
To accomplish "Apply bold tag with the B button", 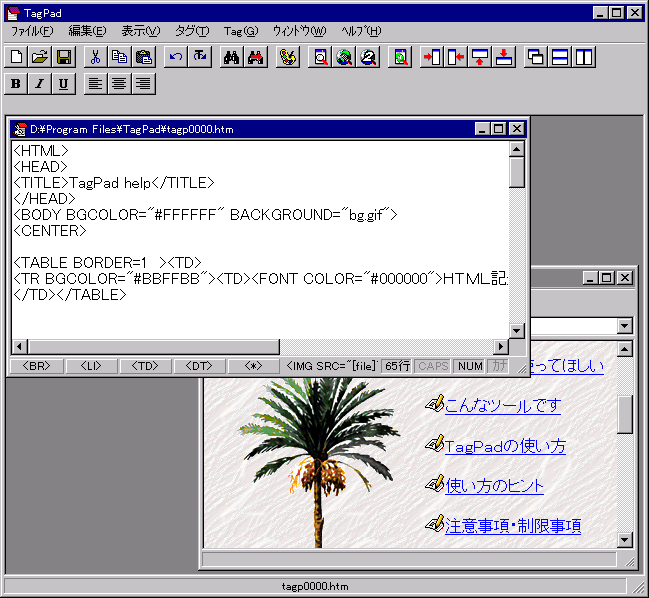I will tap(16, 84).
